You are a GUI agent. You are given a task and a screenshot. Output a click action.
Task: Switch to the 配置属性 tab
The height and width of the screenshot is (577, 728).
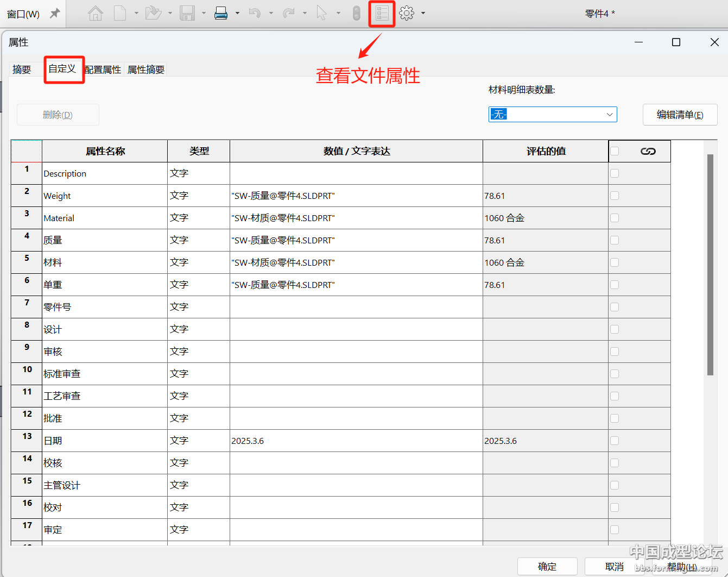tap(103, 70)
